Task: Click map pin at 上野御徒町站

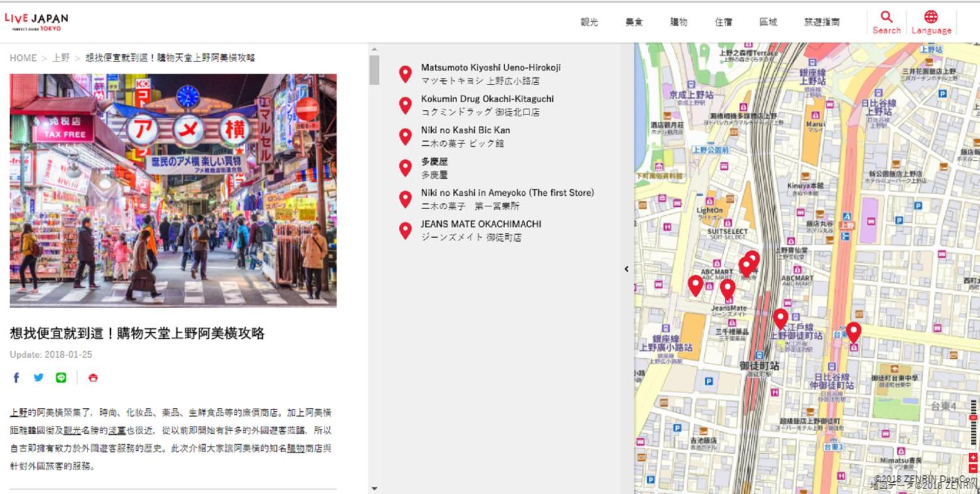Action: 781,319
